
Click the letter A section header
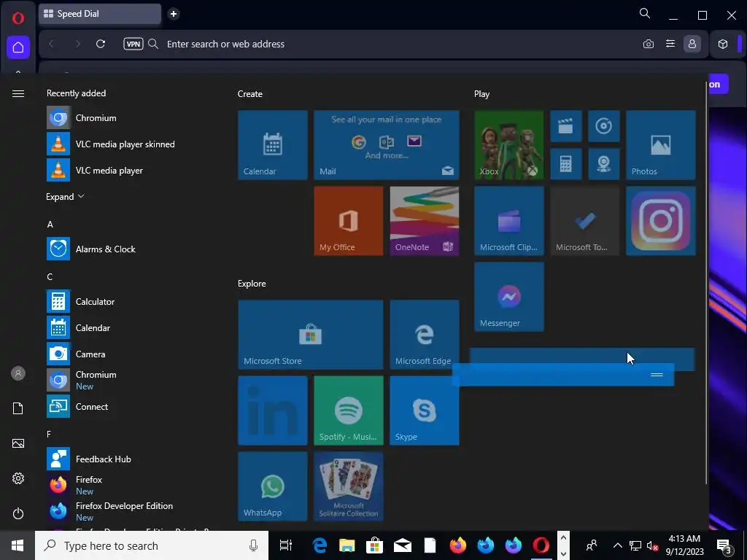click(50, 225)
